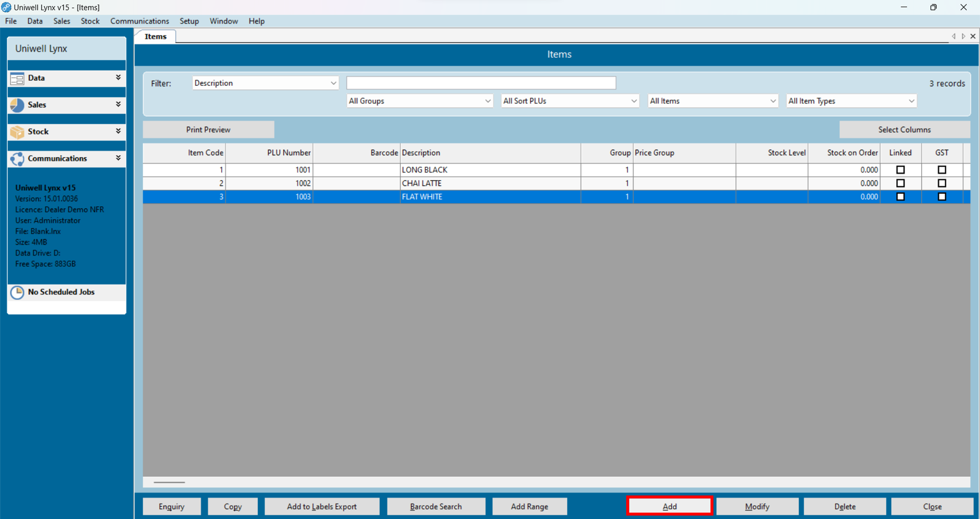Toggle the Linked checkbox for LONG BLACK
Screen dimensions: 980x519
pos(900,170)
